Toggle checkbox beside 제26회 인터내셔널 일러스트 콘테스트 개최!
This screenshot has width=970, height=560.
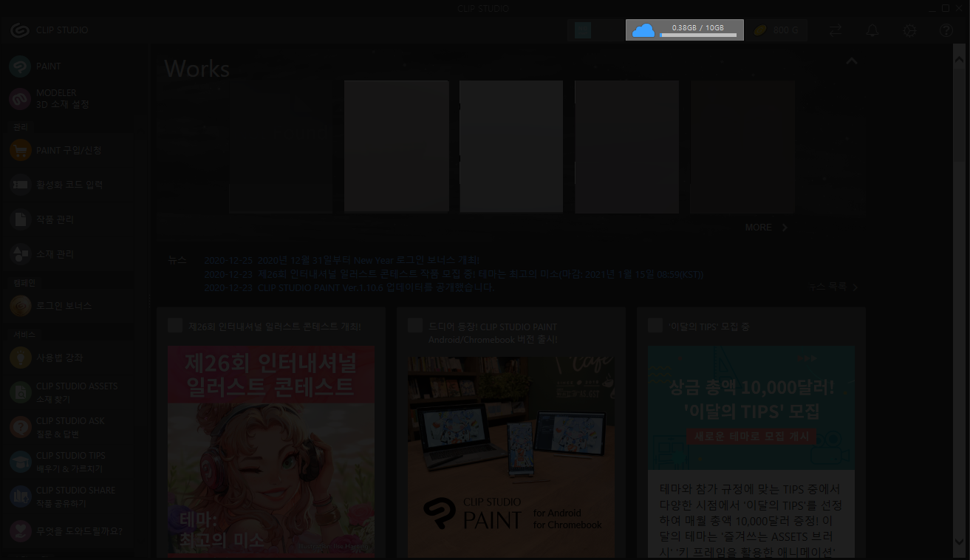click(175, 326)
